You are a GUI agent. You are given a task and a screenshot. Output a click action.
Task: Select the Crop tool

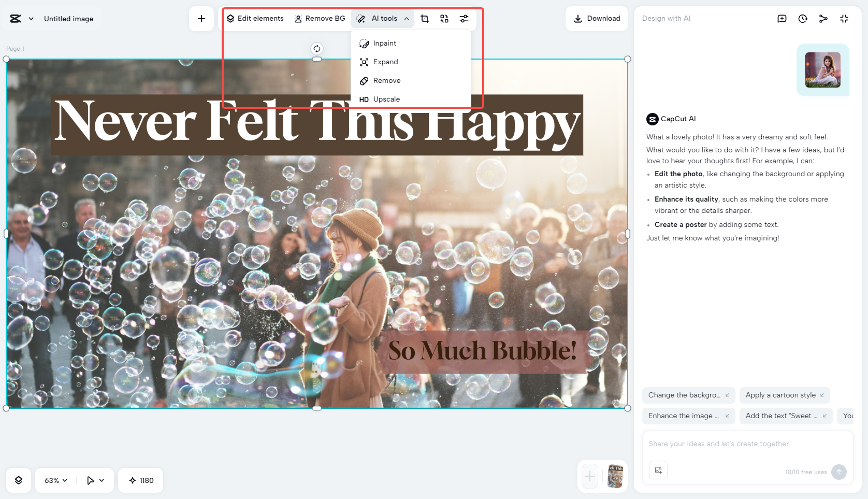tap(425, 18)
